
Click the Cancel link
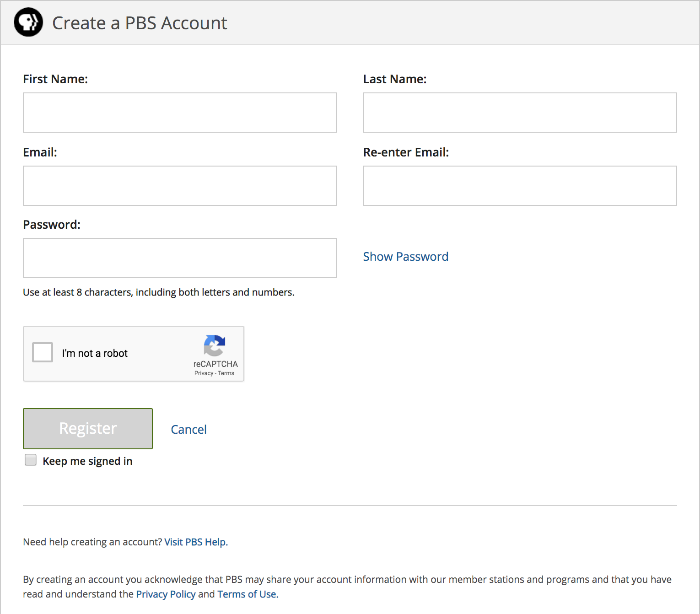click(188, 429)
